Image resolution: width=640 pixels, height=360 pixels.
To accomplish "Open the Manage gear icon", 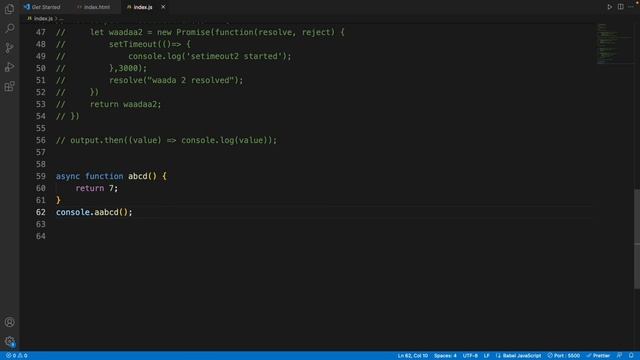I will click(9, 341).
